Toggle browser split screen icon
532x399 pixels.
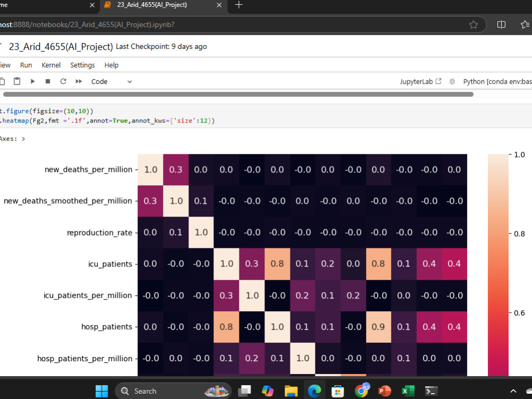501,24
